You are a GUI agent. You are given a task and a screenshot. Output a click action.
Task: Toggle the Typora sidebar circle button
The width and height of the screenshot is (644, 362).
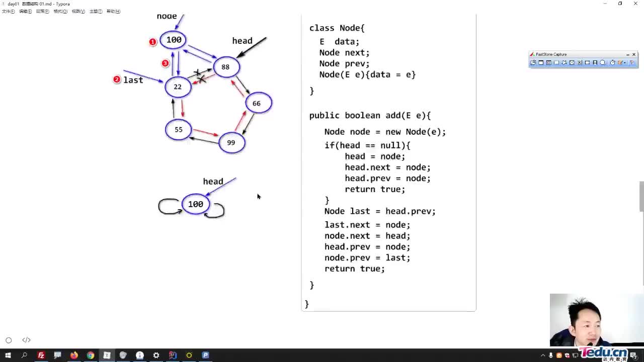9,340
